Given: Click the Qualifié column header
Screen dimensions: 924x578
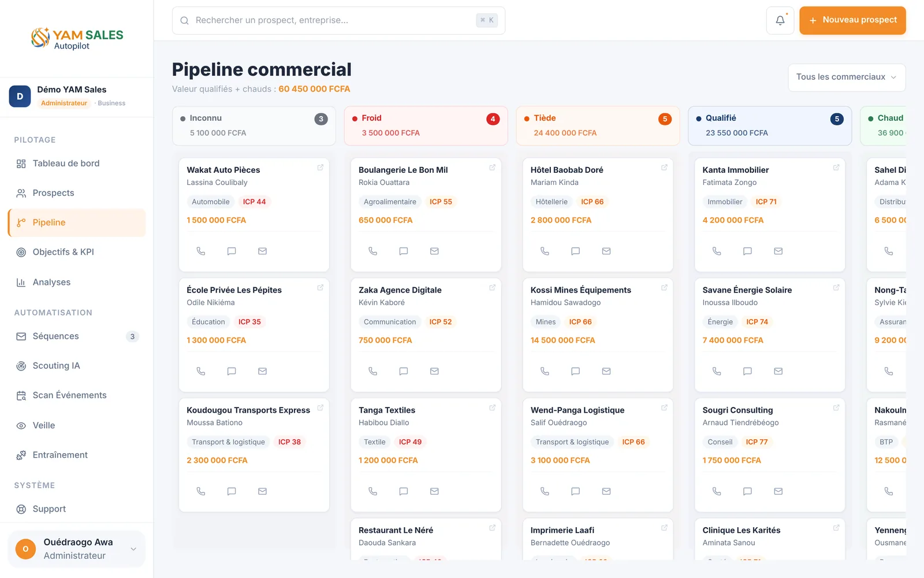Looking at the screenshot, I should [x=770, y=125].
